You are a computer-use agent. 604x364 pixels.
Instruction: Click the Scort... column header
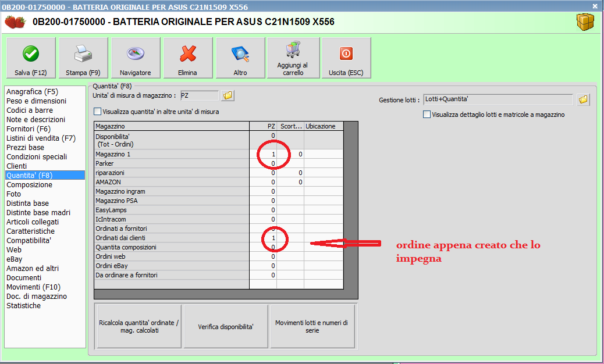tap(290, 126)
